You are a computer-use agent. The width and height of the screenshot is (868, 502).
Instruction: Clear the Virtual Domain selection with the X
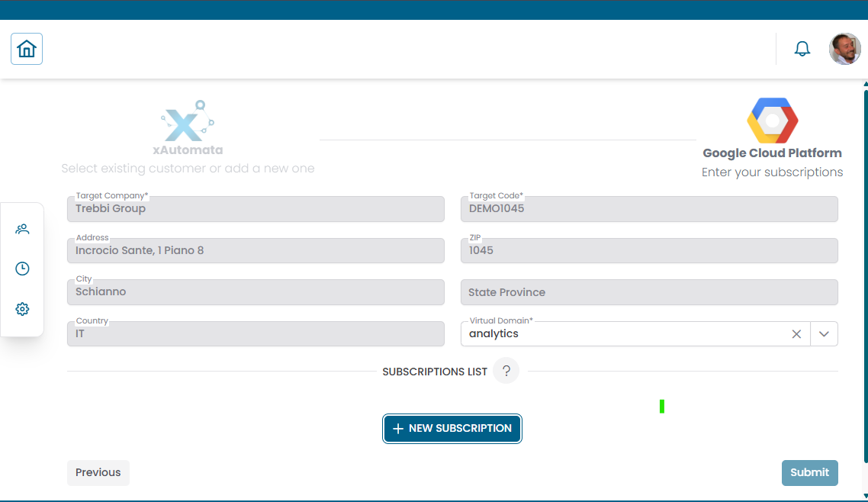[x=796, y=333]
